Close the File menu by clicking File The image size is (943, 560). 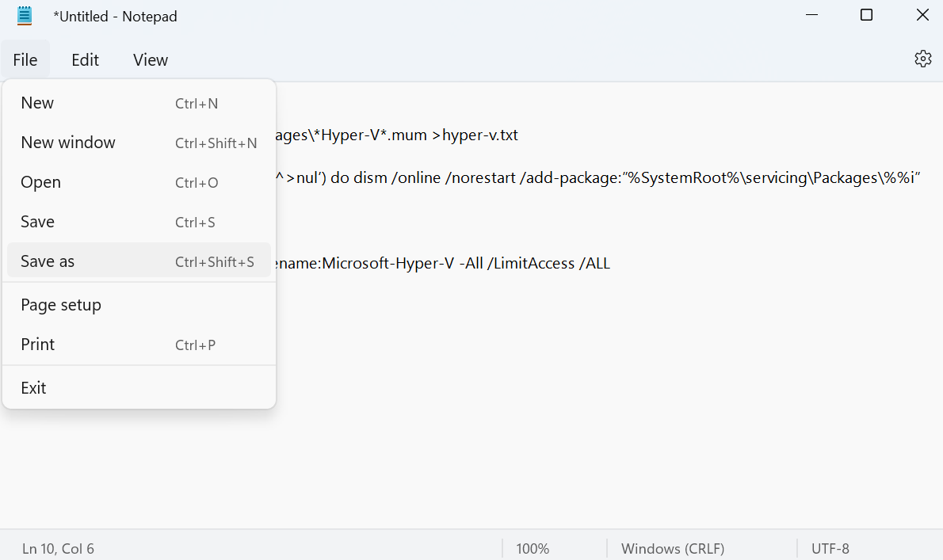(x=25, y=60)
